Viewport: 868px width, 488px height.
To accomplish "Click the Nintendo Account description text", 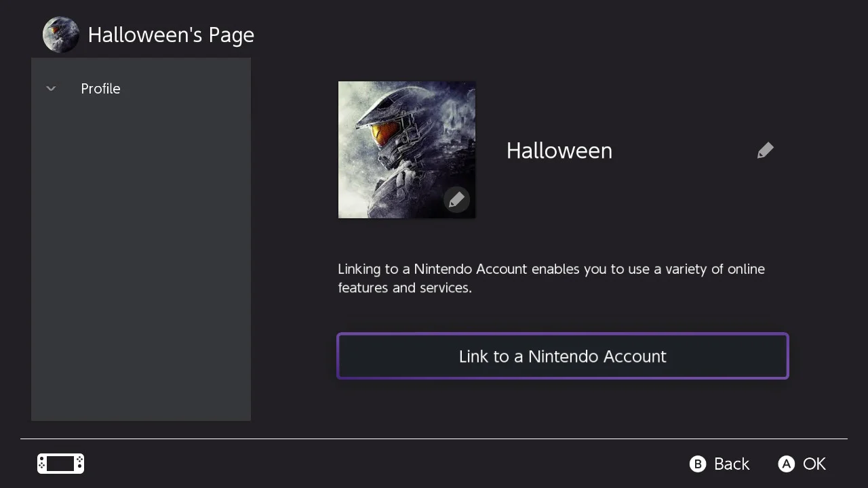I will (551, 278).
